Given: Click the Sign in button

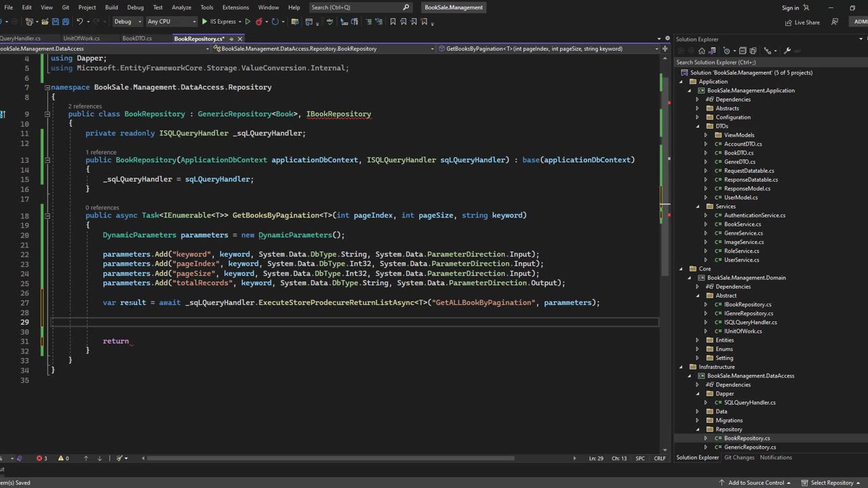Looking at the screenshot, I should click(x=795, y=7).
